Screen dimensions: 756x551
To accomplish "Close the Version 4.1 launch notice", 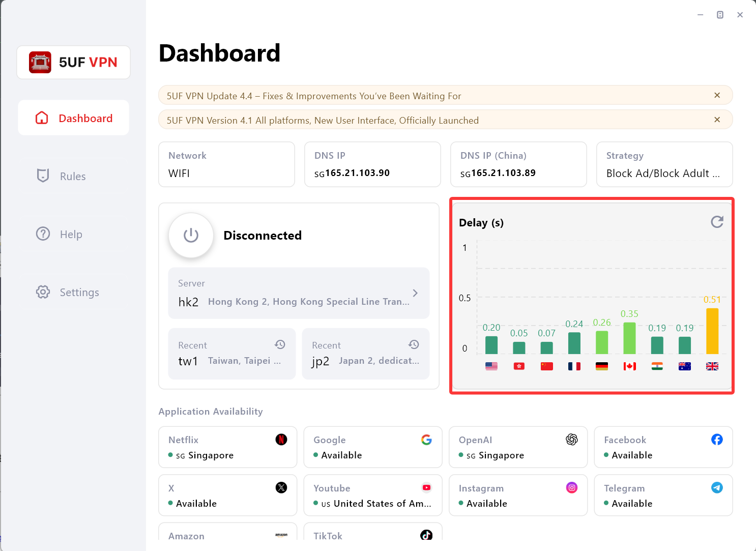I will pyautogui.click(x=717, y=120).
